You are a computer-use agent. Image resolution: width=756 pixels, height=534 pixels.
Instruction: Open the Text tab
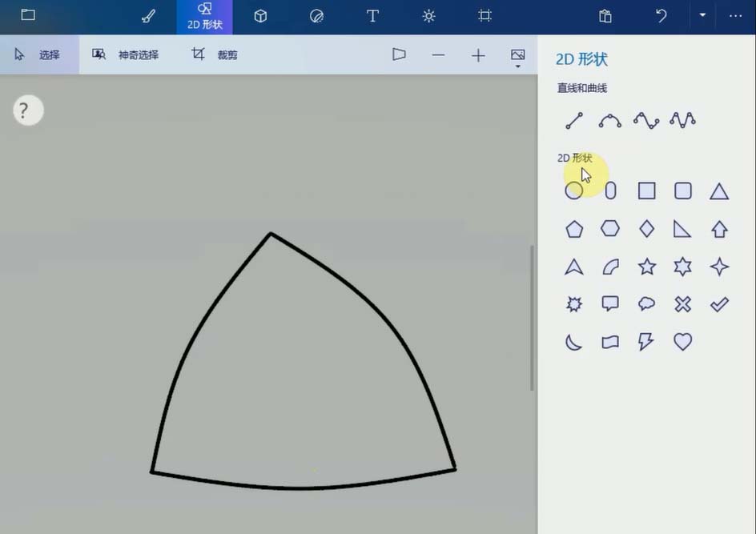(x=372, y=16)
